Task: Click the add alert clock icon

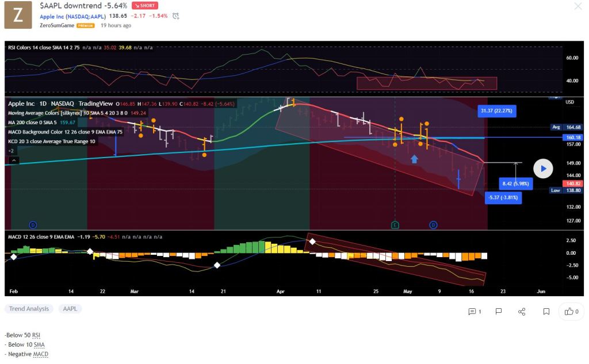Action: [175, 16]
